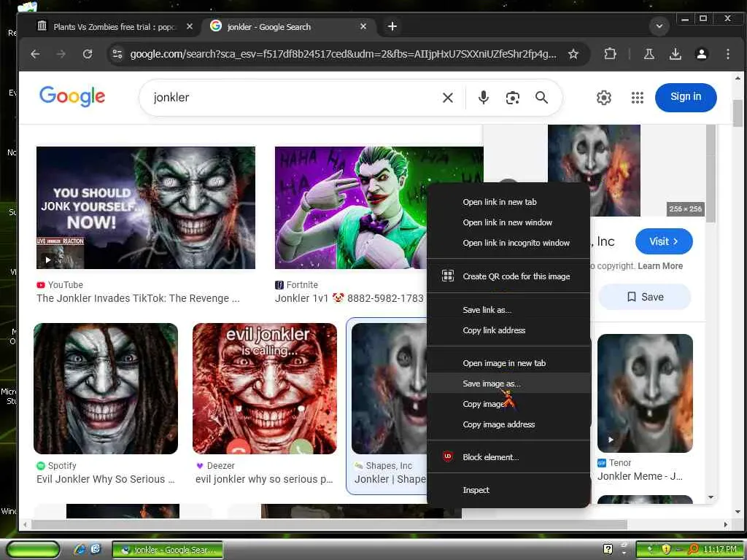Viewport: 747px width, 560px height.
Task: Click the side panel scroll-down arrow
Action: (711, 497)
